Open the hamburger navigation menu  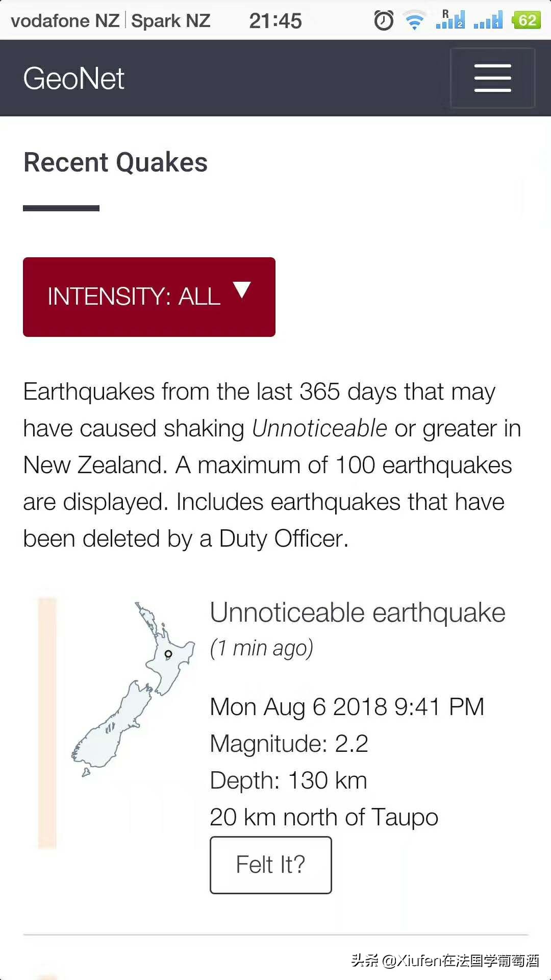point(492,78)
